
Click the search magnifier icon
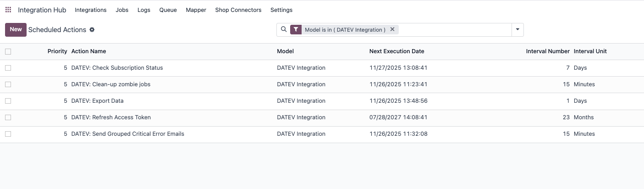284,29
